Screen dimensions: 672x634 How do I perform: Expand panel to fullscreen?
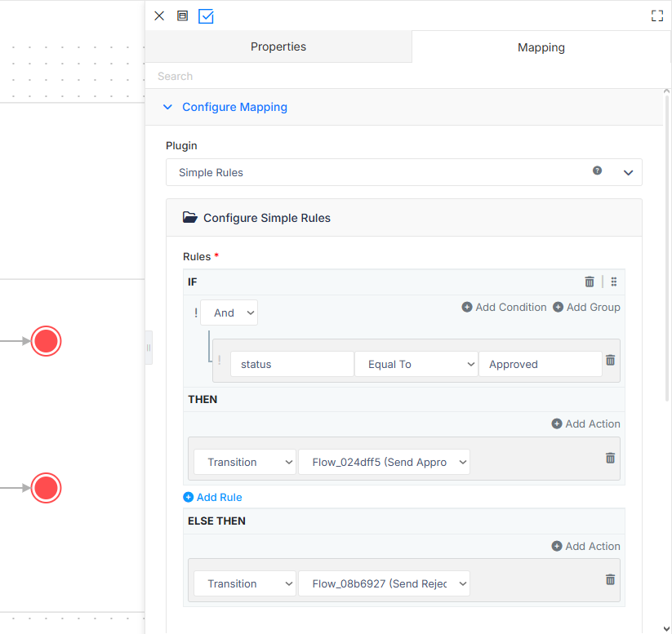coord(657,16)
